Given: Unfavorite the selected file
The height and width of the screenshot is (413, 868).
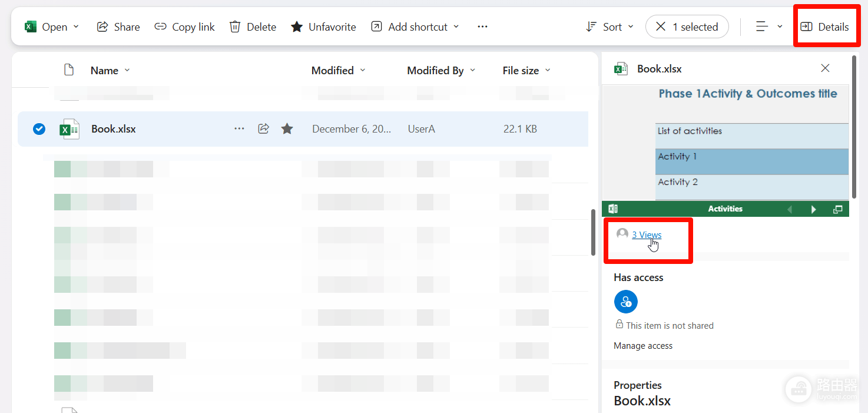Looking at the screenshot, I should coord(323,27).
